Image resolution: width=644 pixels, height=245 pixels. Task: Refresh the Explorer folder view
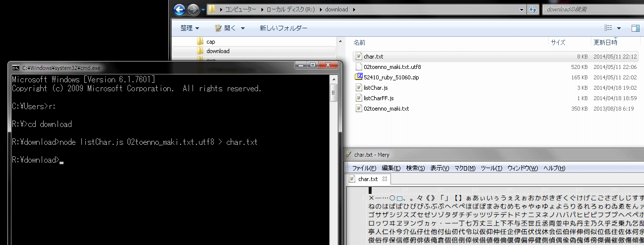533,9
